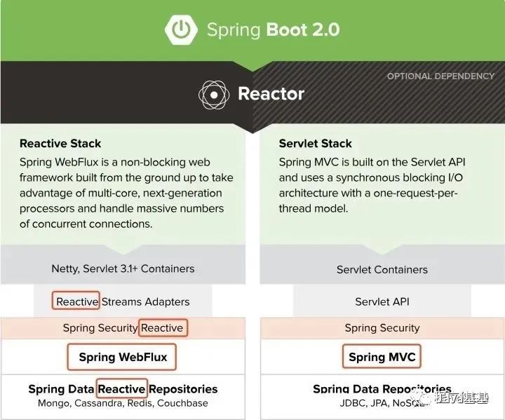This screenshot has height=420, width=505.
Task: Click the Reactive Stack heading
Action: pos(60,143)
